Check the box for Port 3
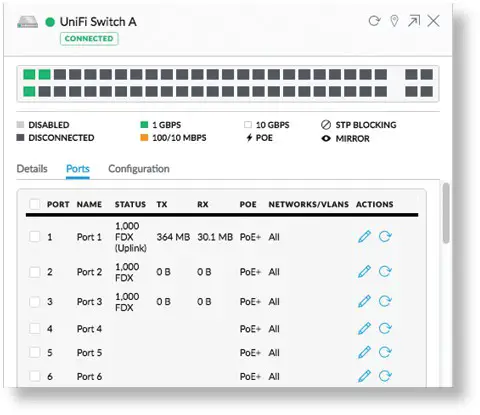 (x=34, y=302)
